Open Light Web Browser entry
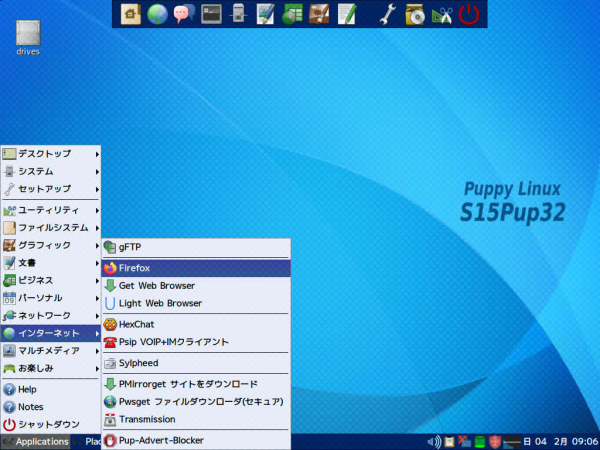Image resolution: width=600 pixels, height=450 pixels. [196, 303]
